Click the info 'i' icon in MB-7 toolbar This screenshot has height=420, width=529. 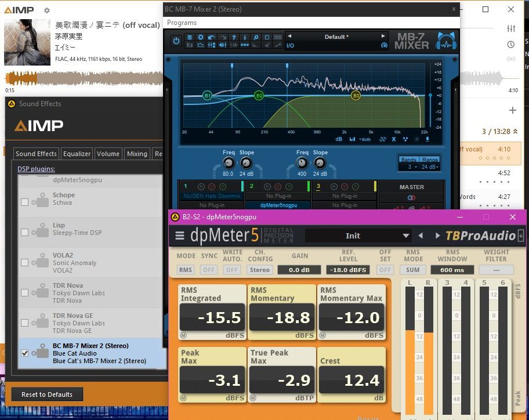(x=245, y=37)
